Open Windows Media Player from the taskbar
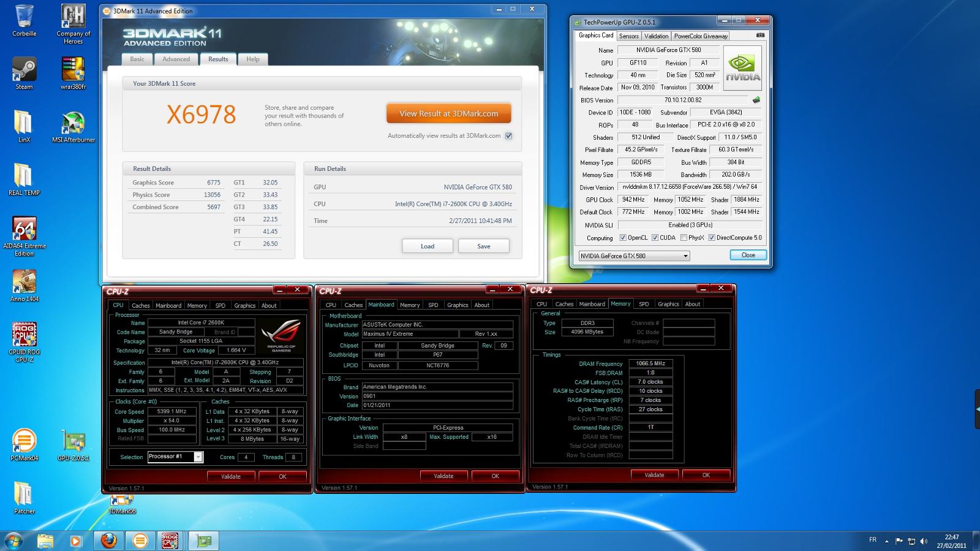 [x=75, y=541]
